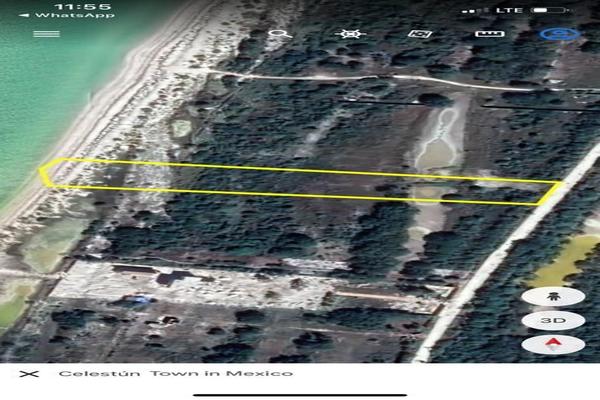Tap the I'm Feeling Lucky dice
Viewport: 600px width, 400px height.
[x=420, y=35]
